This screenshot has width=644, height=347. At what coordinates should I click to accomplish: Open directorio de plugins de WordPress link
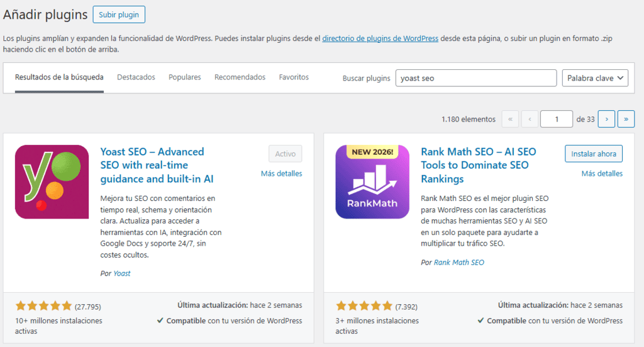click(x=380, y=38)
